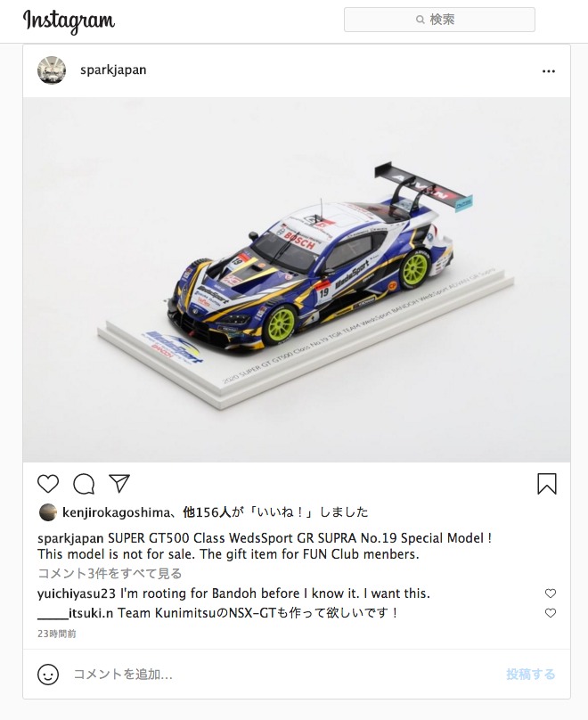
Task: Open kenjirokagoshima liker profile
Action: point(116,512)
